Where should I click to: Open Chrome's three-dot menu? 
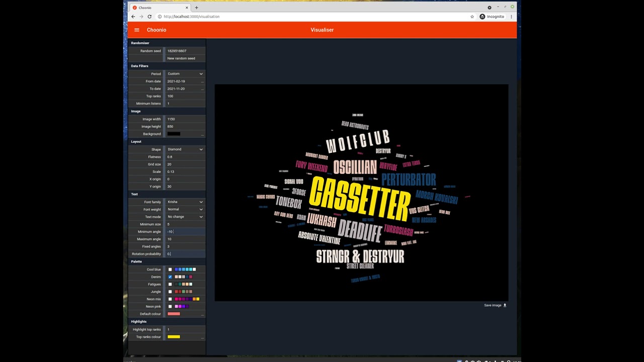[511, 17]
